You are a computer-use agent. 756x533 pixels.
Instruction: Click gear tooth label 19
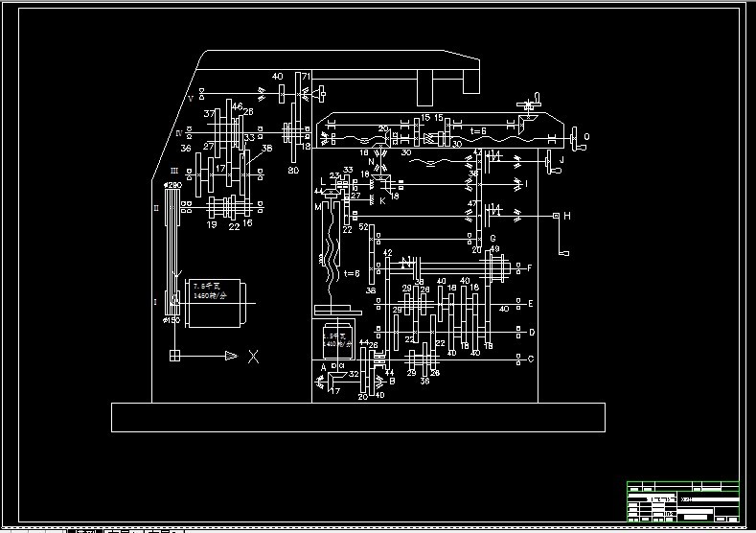pos(212,224)
